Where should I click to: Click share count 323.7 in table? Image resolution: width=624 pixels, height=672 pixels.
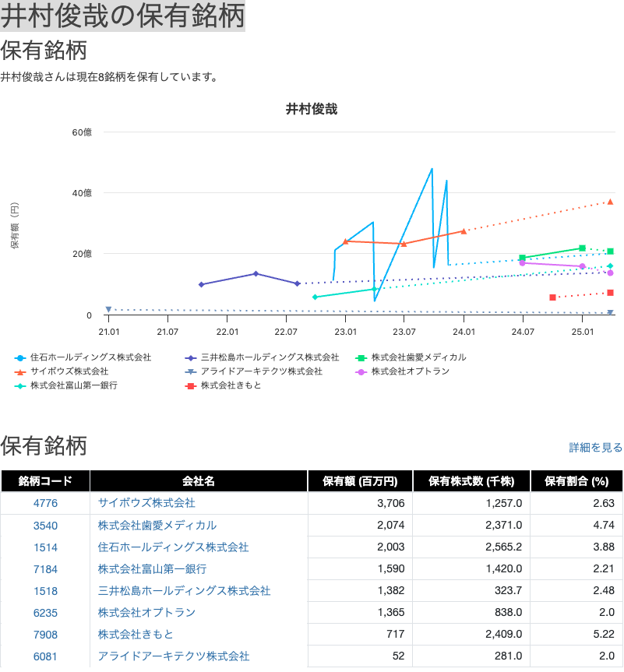pyautogui.click(x=508, y=590)
